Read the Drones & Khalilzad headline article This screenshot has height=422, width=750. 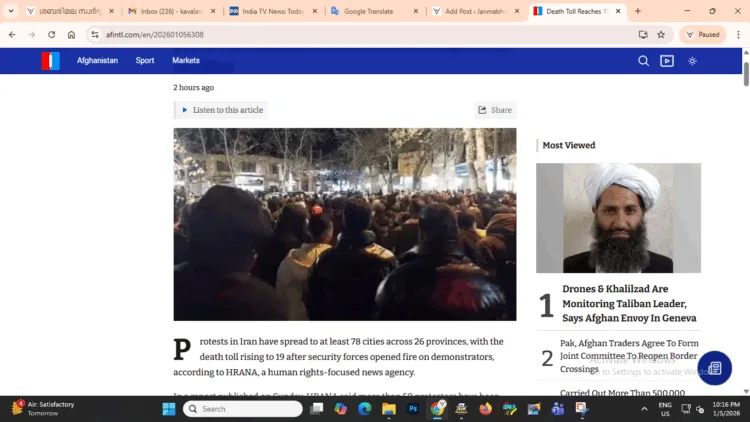point(630,303)
